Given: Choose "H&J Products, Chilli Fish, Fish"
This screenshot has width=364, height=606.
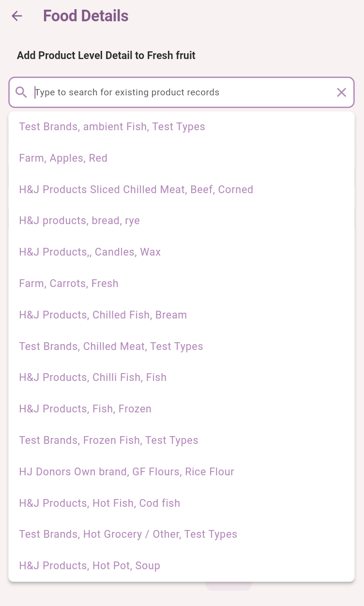Looking at the screenshot, I should [x=93, y=378].
